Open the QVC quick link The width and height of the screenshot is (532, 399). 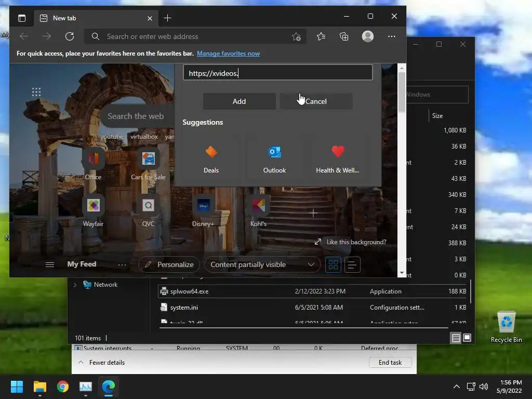(x=148, y=211)
